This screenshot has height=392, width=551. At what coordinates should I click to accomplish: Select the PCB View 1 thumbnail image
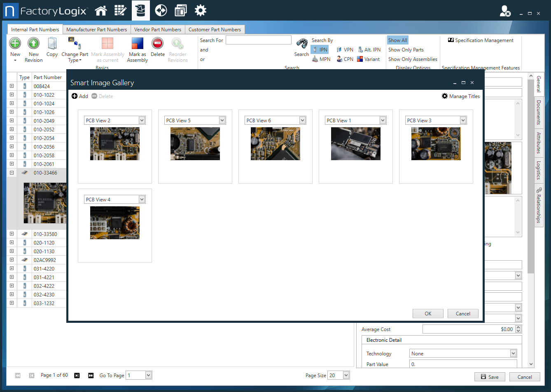(355, 144)
